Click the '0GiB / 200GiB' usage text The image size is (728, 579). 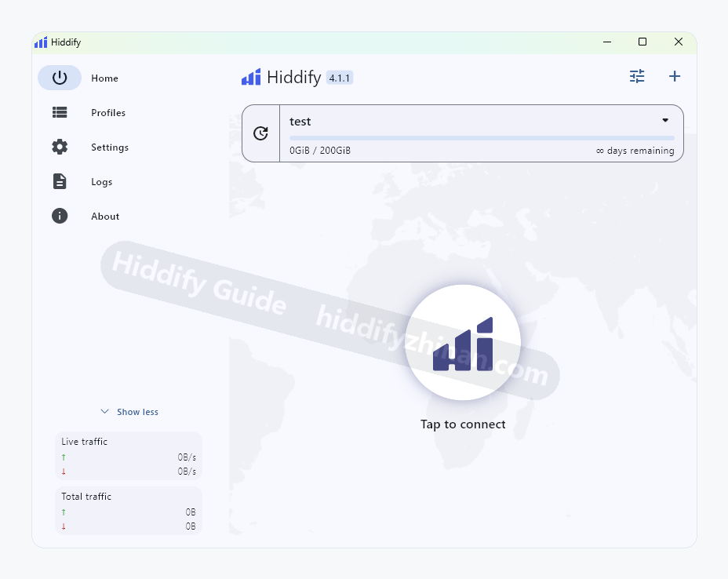[320, 151]
